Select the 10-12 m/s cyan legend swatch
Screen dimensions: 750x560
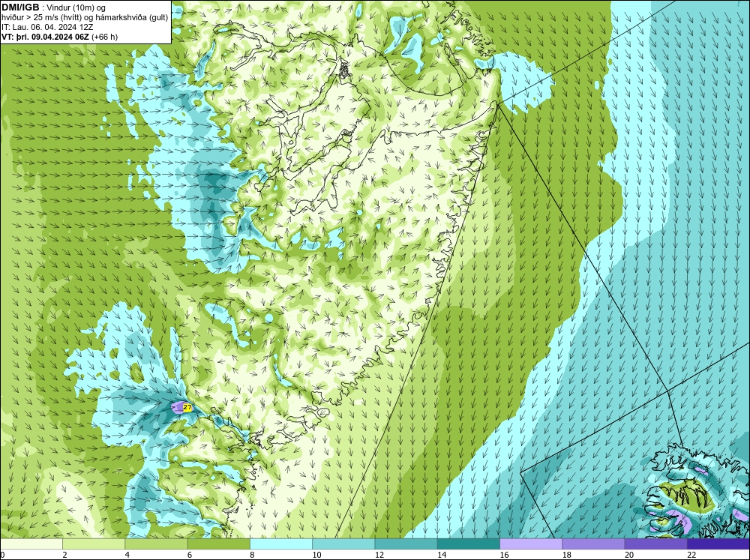(x=343, y=544)
